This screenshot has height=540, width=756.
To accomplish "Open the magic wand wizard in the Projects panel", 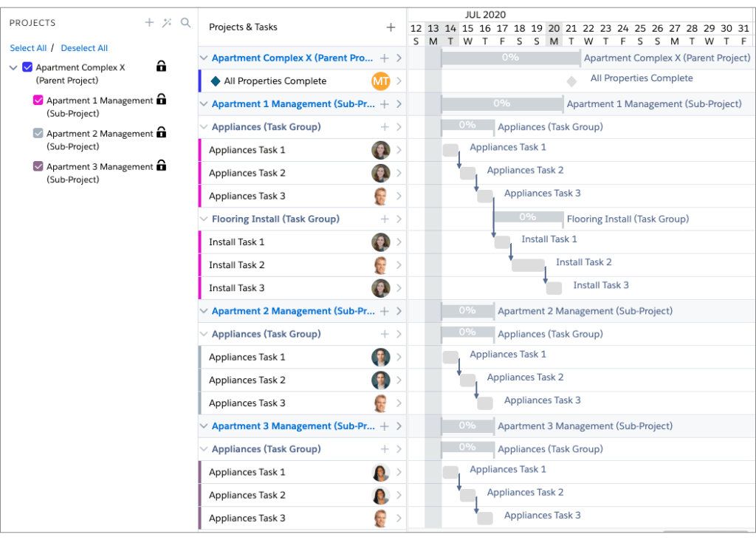I will (x=167, y=23).
